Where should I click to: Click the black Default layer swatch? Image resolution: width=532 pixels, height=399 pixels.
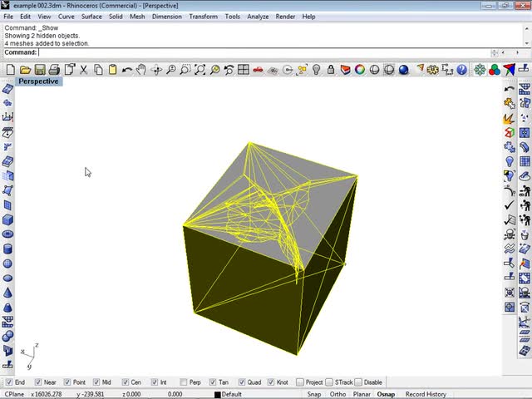(x=218, y=395)
